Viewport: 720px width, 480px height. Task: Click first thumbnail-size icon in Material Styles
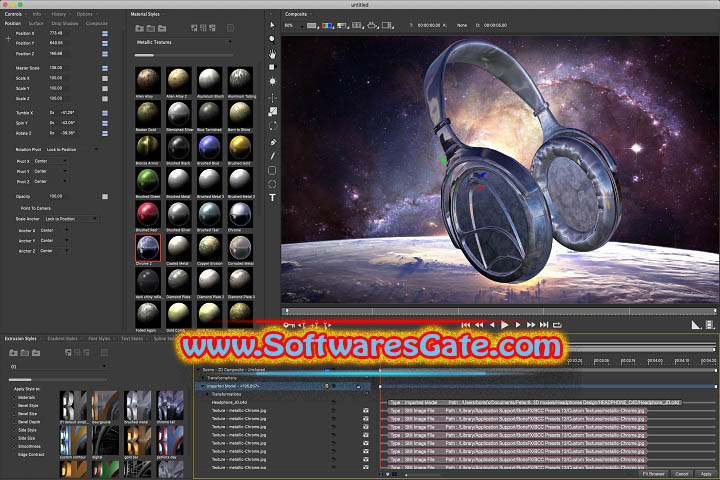194,28
